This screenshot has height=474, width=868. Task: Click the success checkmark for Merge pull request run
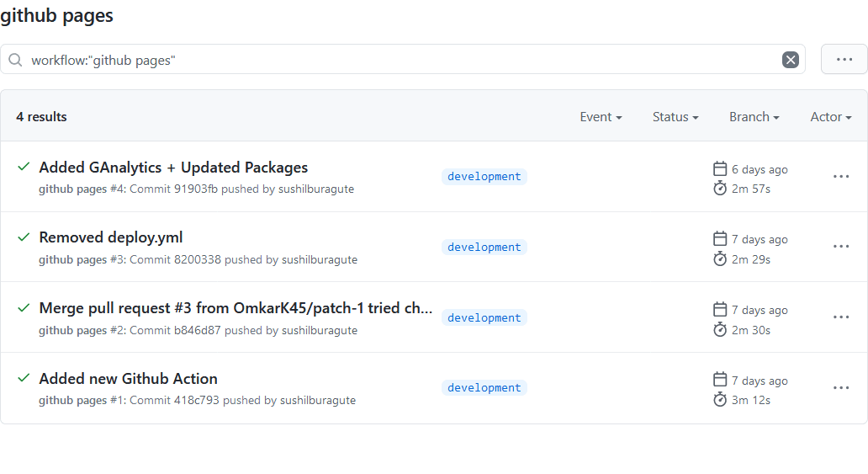tap(24, 307)
